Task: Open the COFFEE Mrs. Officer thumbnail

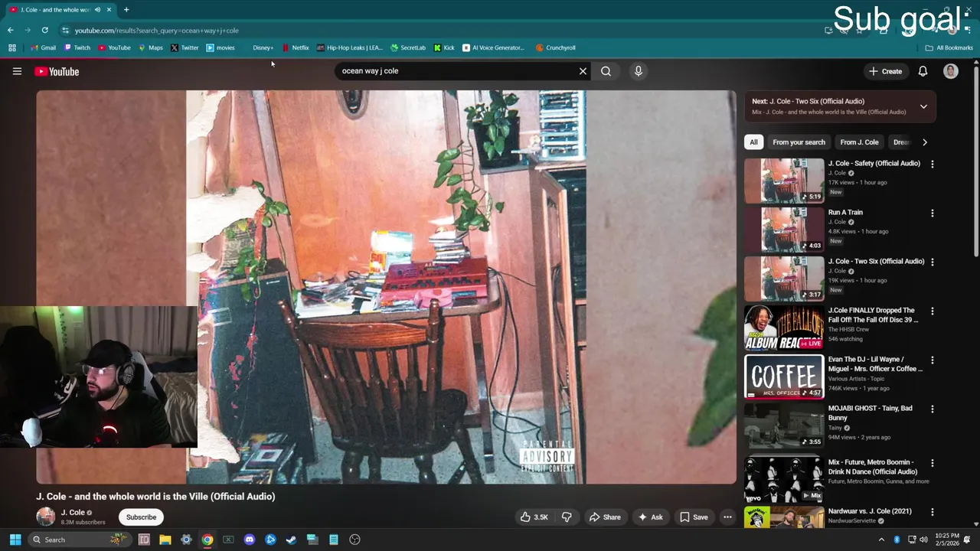Action: 784,376
